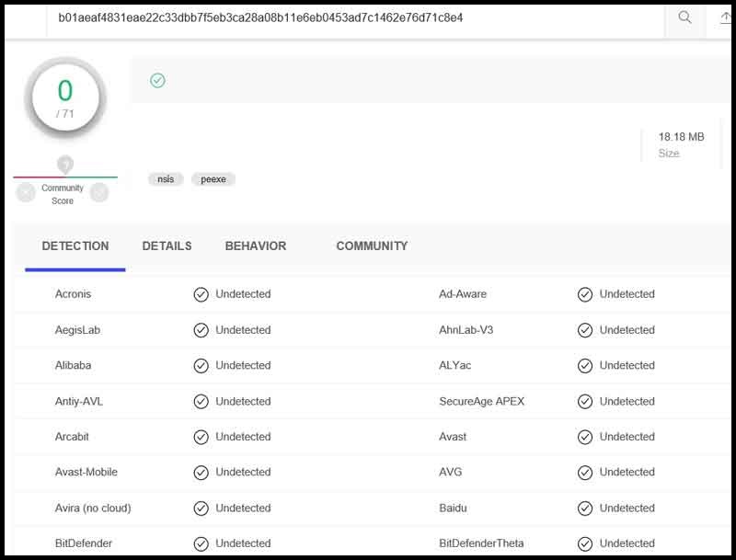Click the Arcabit engine name
736x560 pixels.
pos(72,437)
